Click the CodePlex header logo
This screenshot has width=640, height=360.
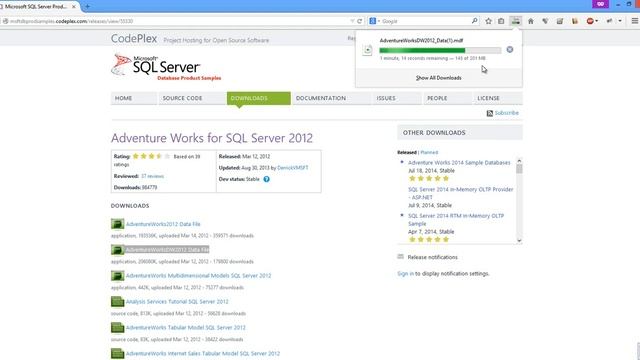pyautogui.click(x=134, y=38)
